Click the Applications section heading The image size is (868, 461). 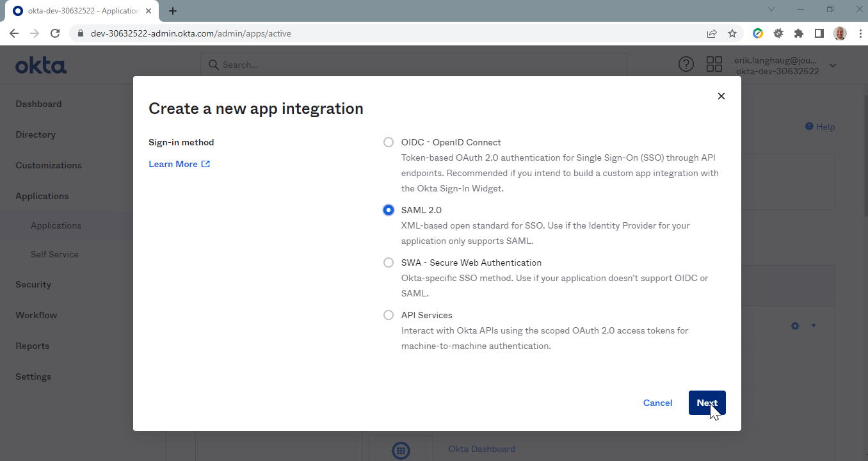tap(42, 196)
